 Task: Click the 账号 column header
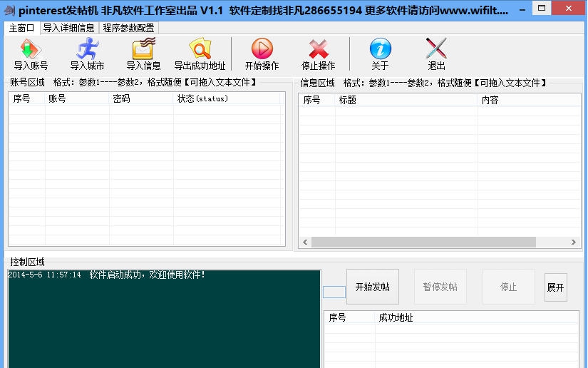[x=77, y=98]
